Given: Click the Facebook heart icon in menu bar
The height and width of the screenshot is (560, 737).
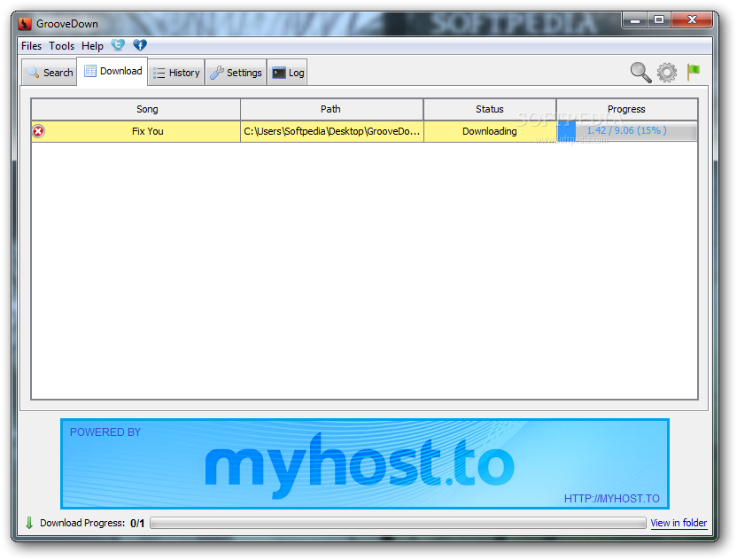Looking at the screenshot, I should coord(140,45).
